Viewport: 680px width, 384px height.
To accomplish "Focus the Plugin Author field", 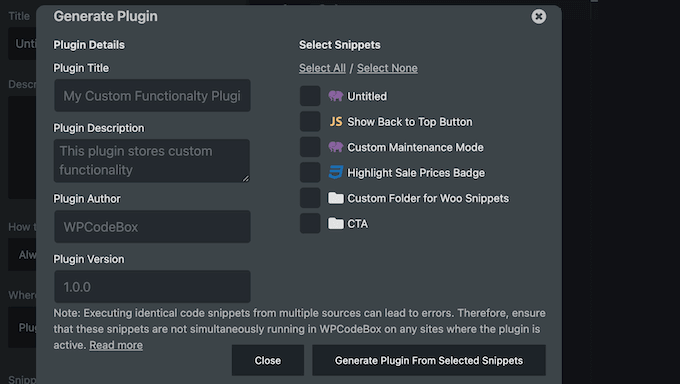I will click(152, 226).
